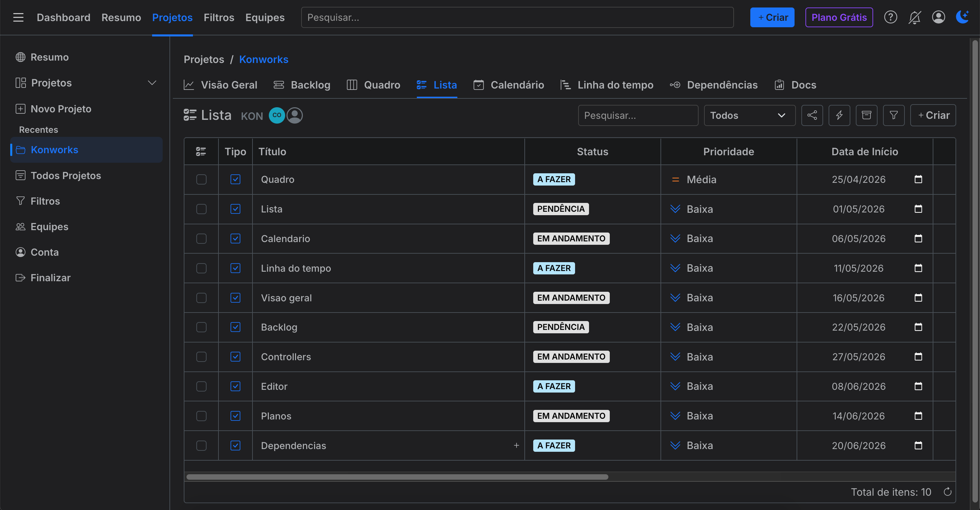The height and width of the screenshot is (510, 980).
Task: Click the share icon in list toolbar
Action: [812, 115]
